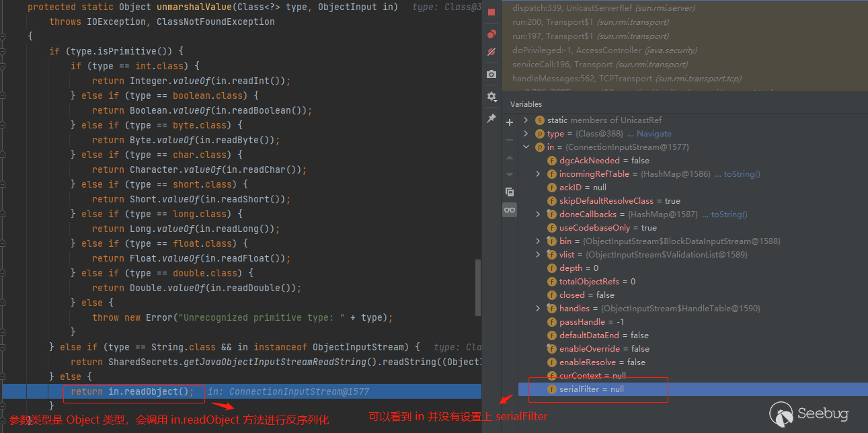Click the duplicate watch copy icon
Screen dimensions: 868x433
510,192
